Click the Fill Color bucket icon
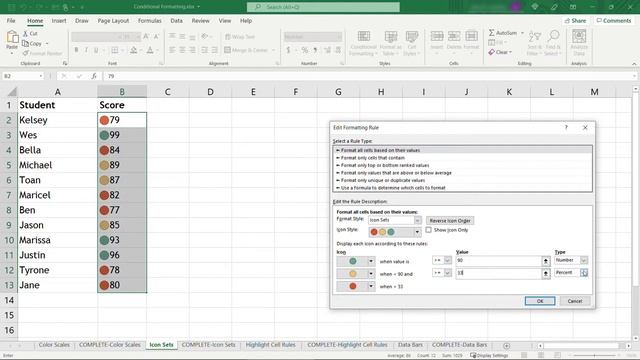Viewport: 640px width, 360px height. (x=133, y=50)
